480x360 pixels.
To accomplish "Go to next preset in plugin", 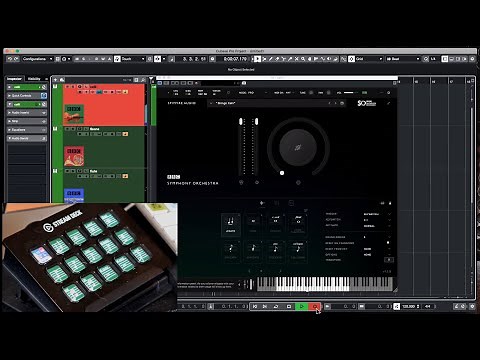I will click(x=335, y=103).
